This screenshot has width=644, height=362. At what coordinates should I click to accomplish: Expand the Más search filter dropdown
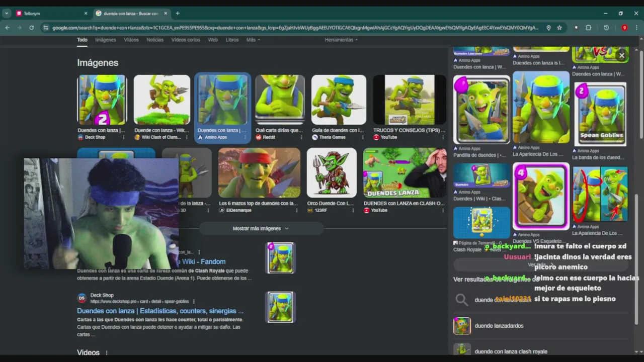point(253,40)
